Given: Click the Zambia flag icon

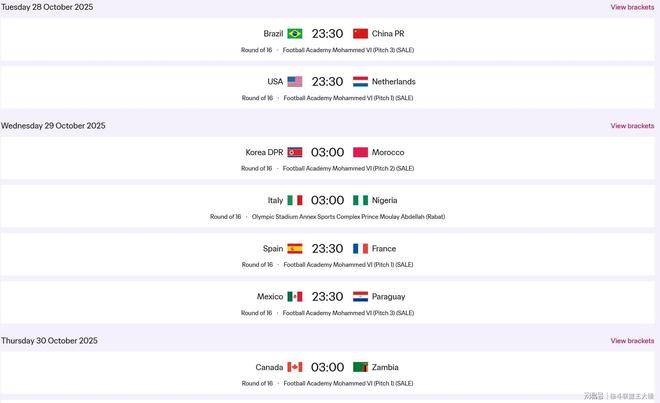Looking at the screenshot, I should click(360, 367).
